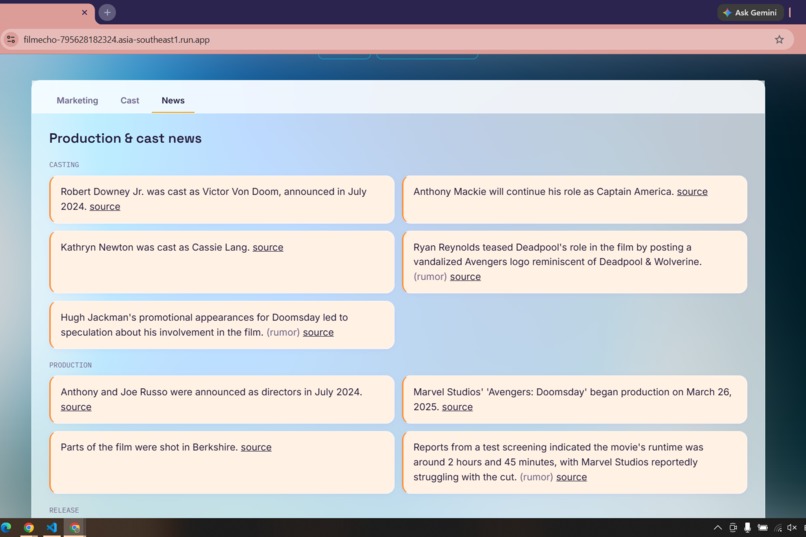This screenshot has height=537, width=806.
Task: Click the 'Production & cast news' heading
Action: point(125,138)
